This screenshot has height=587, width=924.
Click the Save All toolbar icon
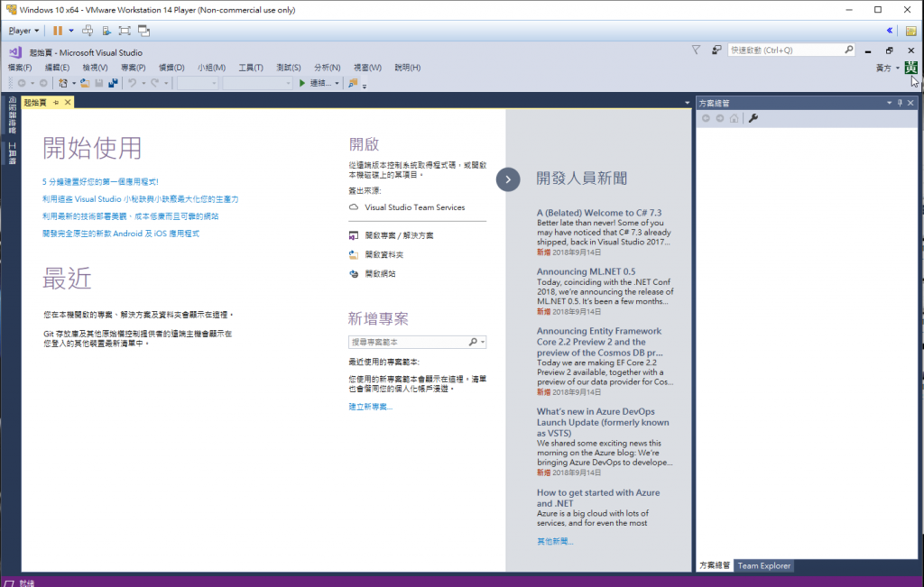click(113, 83)
